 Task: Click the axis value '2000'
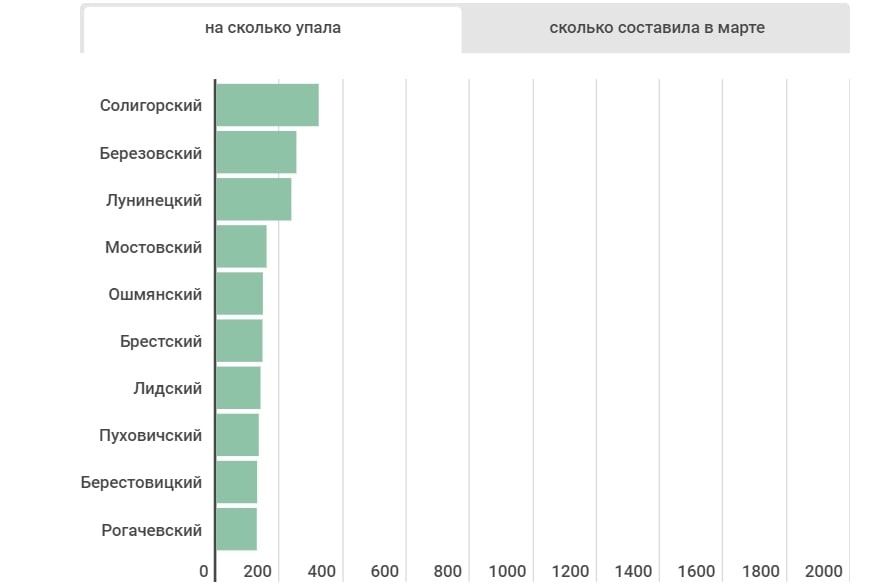pyautogui.click(x=824, y=571)
